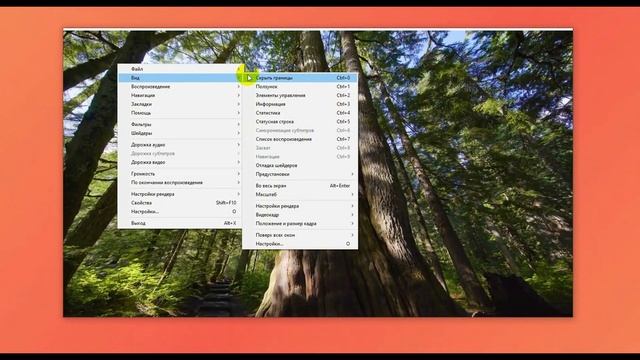Expand the Шейдеры submenu

[180, 133]
